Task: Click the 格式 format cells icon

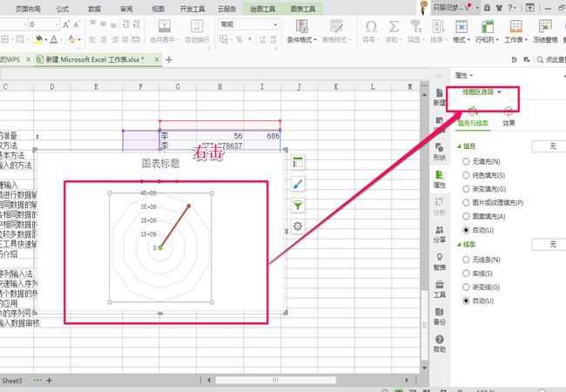Action: (x=462, y=26)
